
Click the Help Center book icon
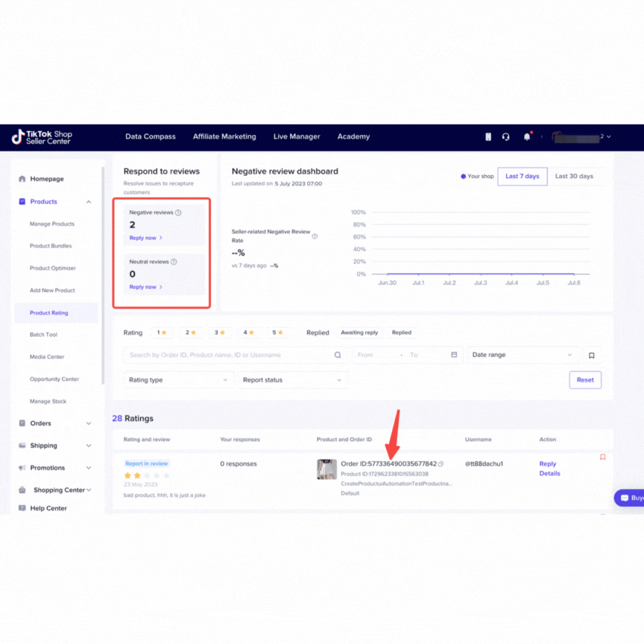coord(22,508)
